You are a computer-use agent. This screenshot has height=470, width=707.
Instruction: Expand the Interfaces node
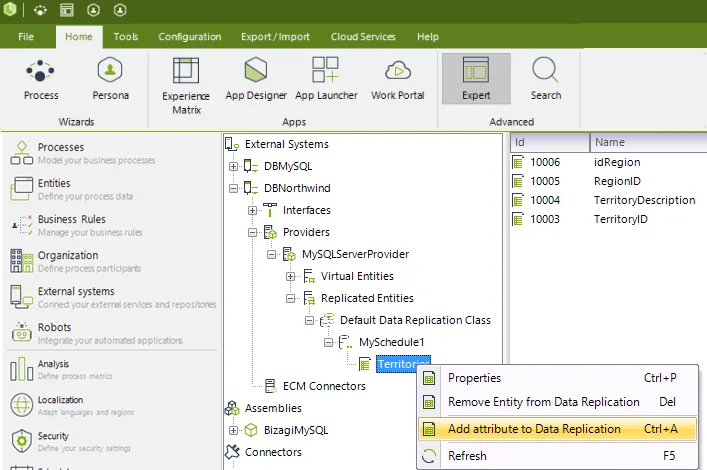tap(252, 210)
